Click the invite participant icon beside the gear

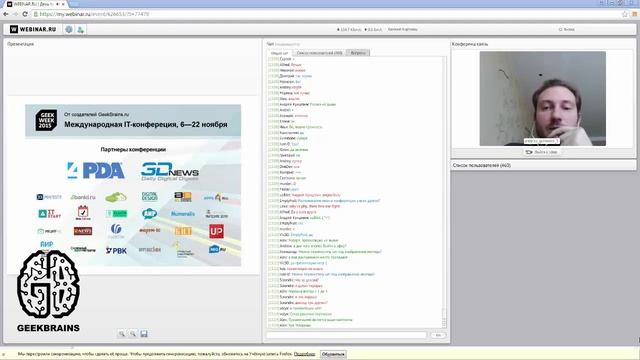click(x=80, y=29)
